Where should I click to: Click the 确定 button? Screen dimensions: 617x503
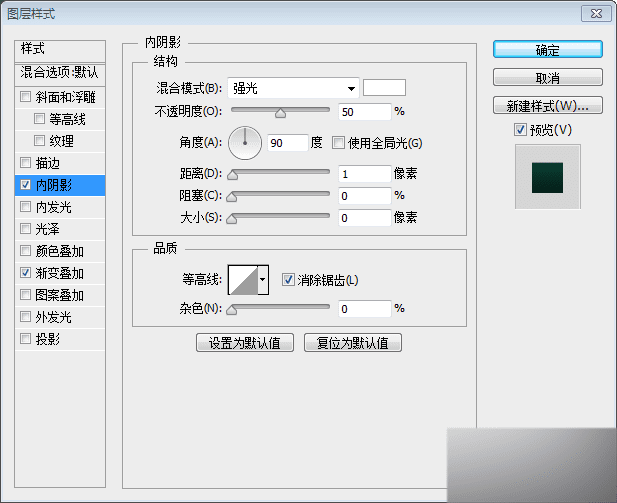(x=547, y=50)
